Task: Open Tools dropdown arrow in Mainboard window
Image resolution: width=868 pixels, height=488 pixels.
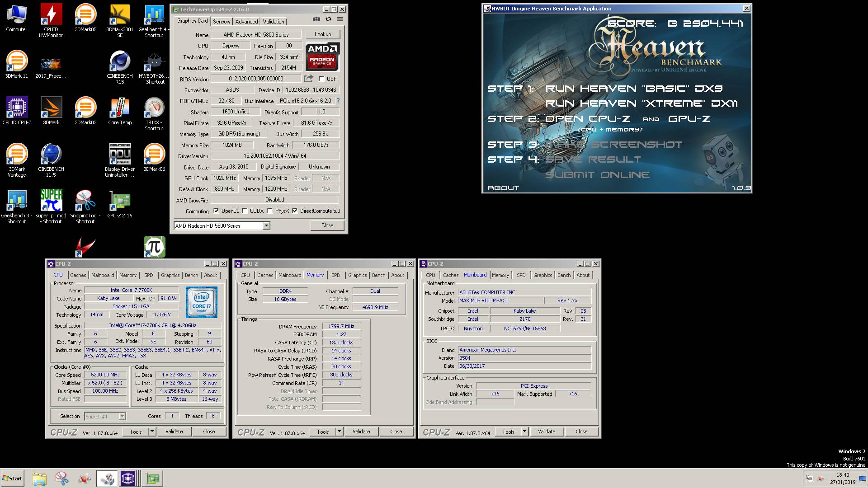Action: tap(524, 432)
